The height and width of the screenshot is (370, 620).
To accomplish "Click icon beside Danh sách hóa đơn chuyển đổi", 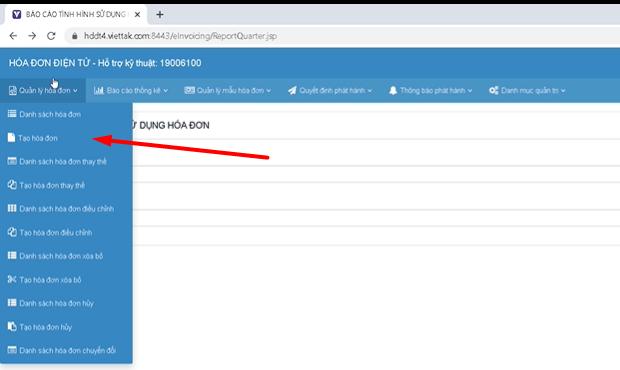I will click(x=12, y=350).
